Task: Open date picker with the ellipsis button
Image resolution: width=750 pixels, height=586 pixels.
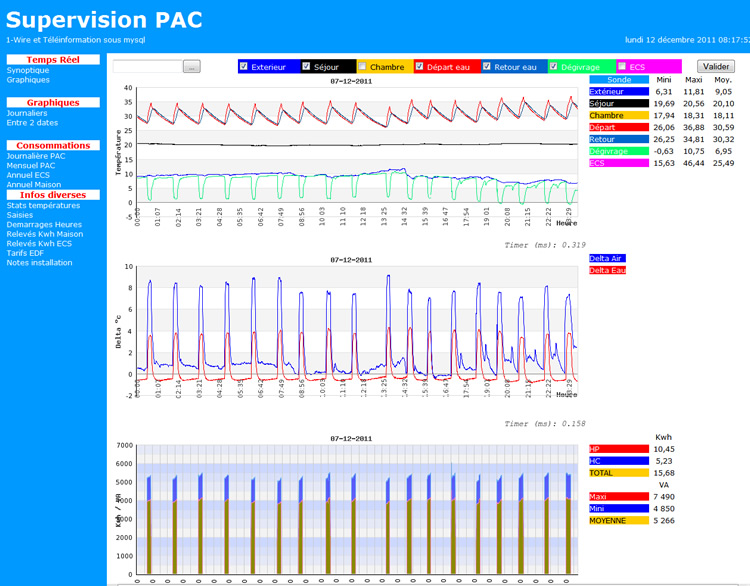Action: point(192,66)
